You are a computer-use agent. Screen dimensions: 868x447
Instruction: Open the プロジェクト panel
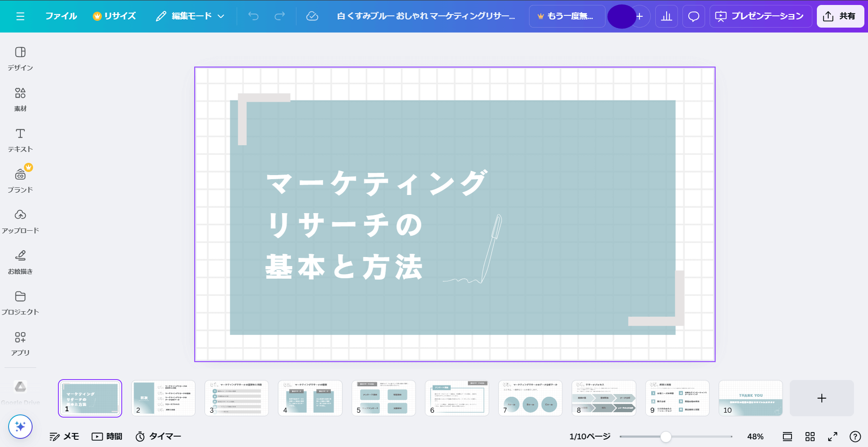coord(20,303)
